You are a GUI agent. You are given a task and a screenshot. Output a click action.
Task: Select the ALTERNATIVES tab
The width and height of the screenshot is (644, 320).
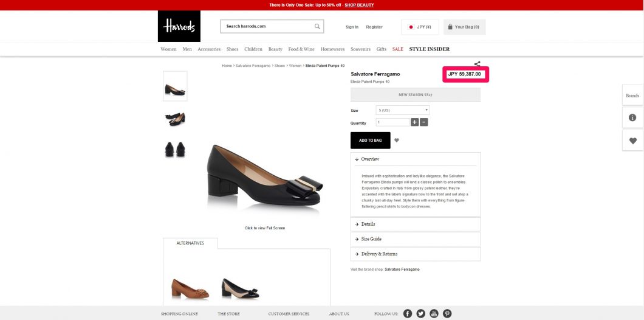[x=190, y=243]
